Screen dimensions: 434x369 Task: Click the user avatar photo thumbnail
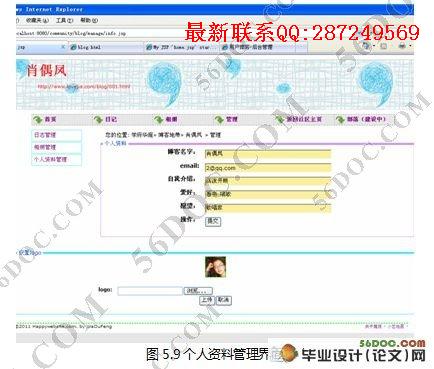click(215, 267)
